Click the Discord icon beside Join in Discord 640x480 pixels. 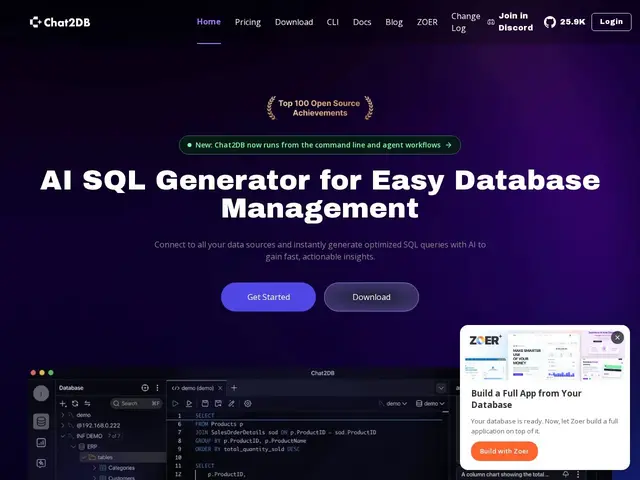click(x=491, y=22)
